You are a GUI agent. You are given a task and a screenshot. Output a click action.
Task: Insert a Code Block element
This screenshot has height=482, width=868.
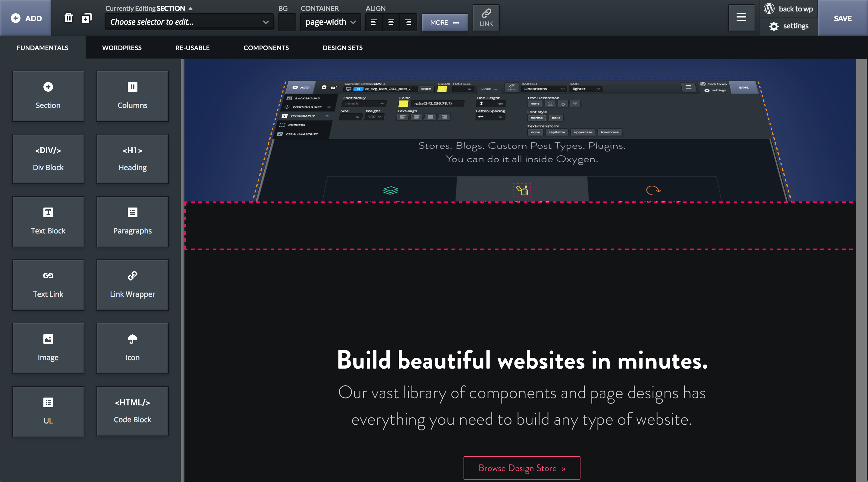pos(132,411)
